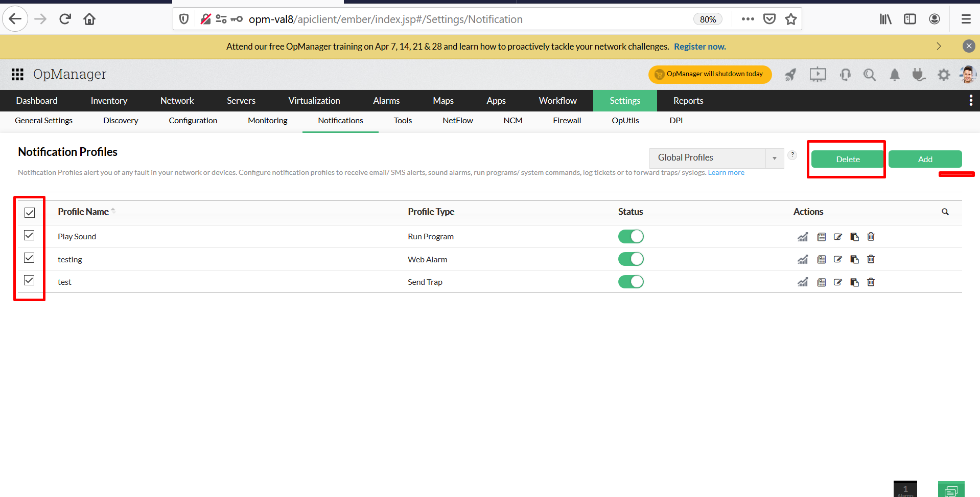The width and height of the screenshot is (980, 497).
Task: Open the notification log icon for 'Play Sound'
Action: coord(821,236)
